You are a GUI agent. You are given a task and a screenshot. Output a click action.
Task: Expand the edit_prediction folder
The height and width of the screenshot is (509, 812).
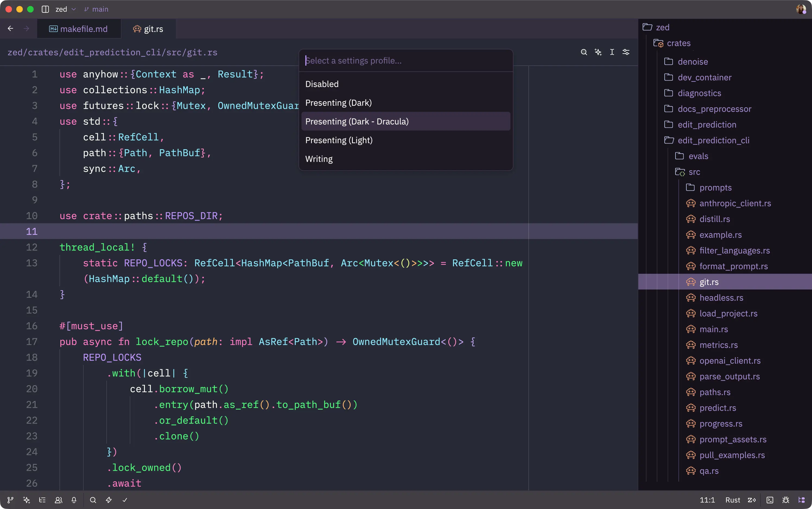click(x=707, y=125)
